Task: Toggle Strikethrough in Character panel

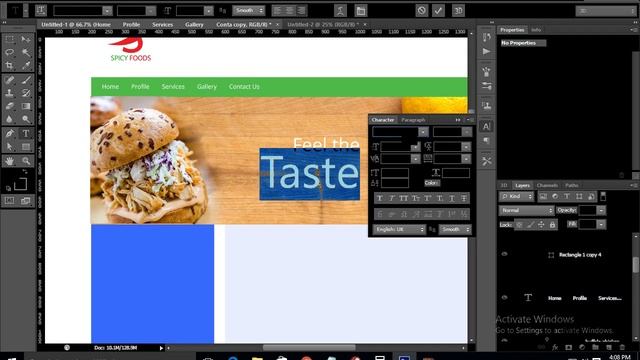Action: click(x=464, y=198)
